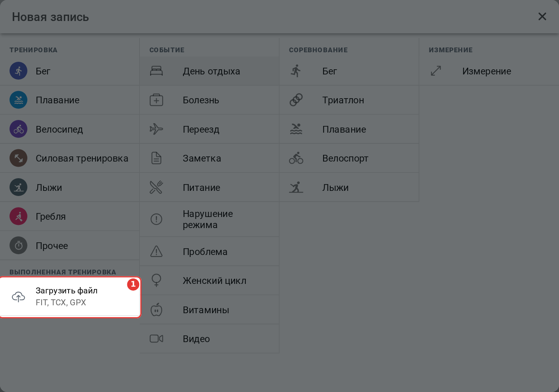Viewport: 559px width, 392px height.
Task: Choose Плавание in the Тренировка list
Action: tap(70, 100)
